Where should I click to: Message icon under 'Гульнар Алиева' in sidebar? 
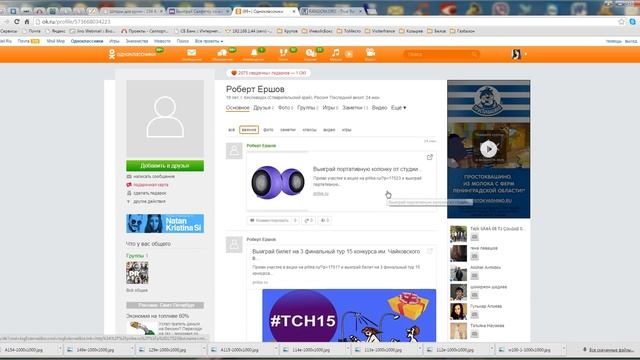click(x=474, y=315)
